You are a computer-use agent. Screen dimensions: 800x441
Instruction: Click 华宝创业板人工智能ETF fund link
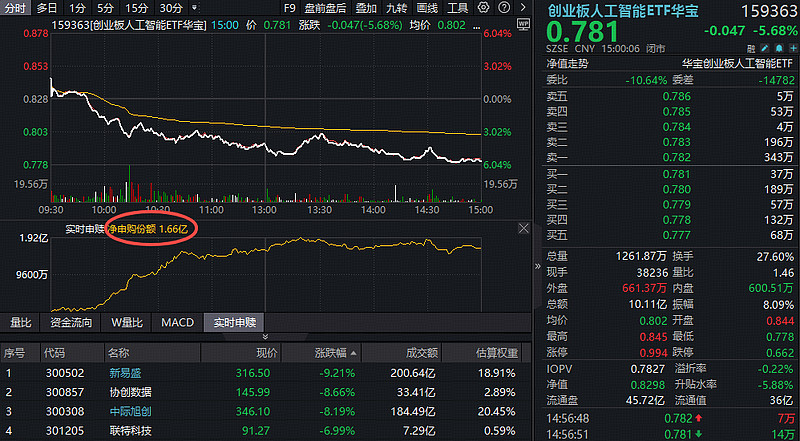(739, 64)
